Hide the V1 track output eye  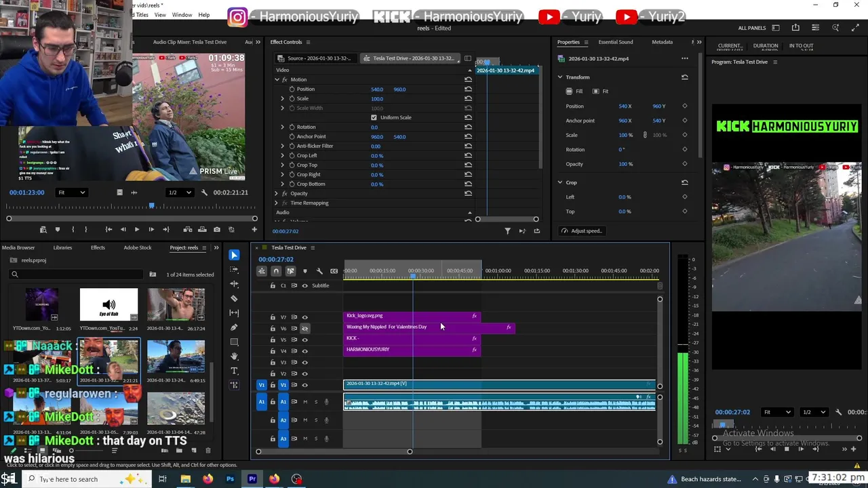[x=304, y=385]
